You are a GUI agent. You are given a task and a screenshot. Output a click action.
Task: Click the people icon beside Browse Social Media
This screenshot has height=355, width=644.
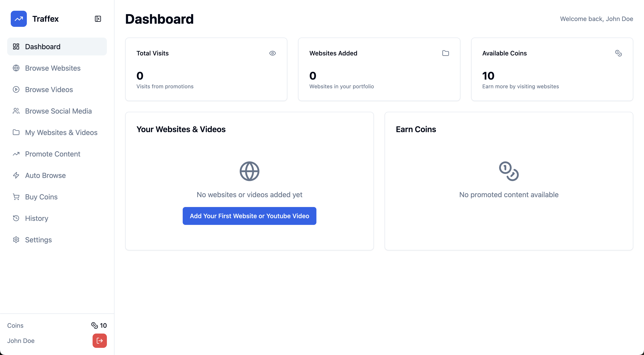click(16, 111)
